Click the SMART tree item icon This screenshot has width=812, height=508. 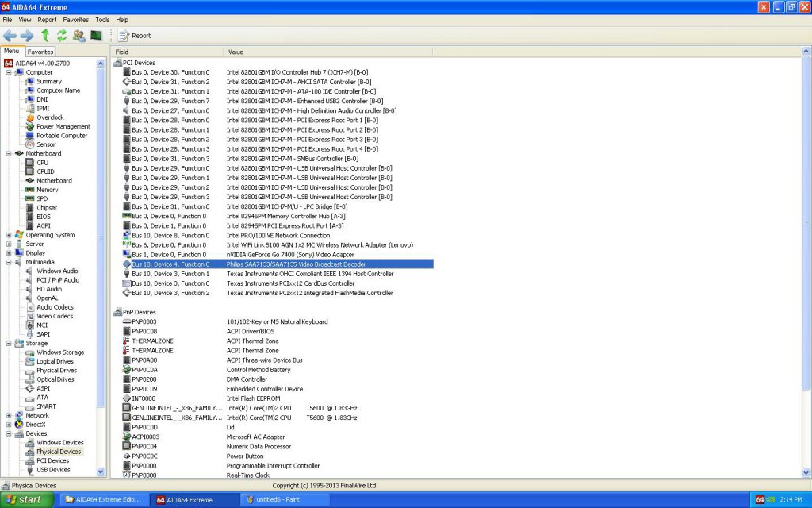tap(29, 407)
